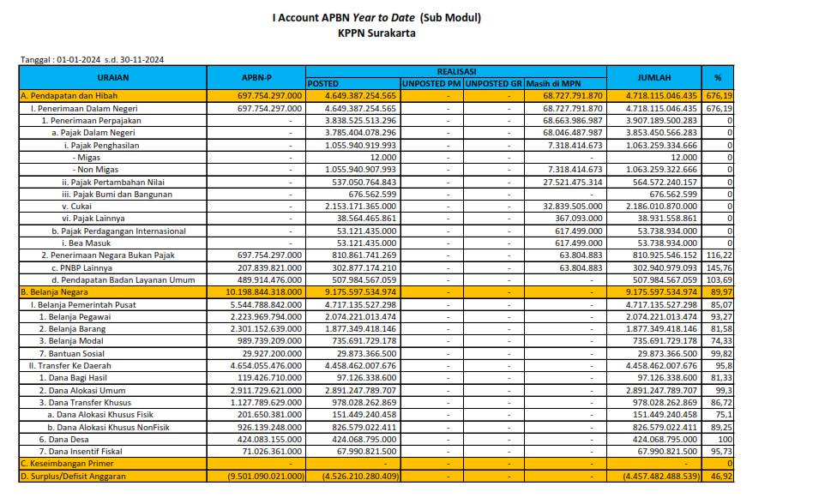Click the report title I Account APBN
Screen dimensions: 831x504
376,17
